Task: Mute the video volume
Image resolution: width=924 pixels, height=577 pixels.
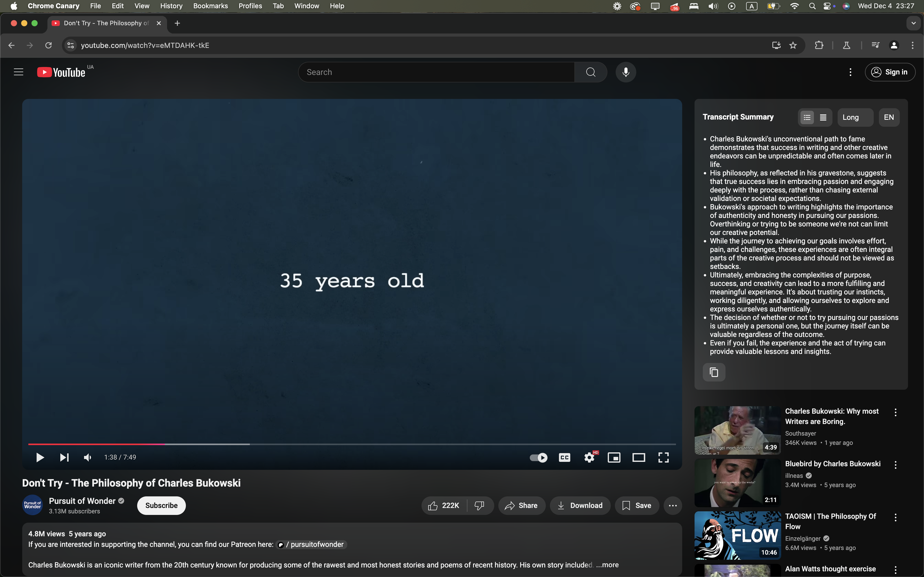Action: (x=87, y=457)
